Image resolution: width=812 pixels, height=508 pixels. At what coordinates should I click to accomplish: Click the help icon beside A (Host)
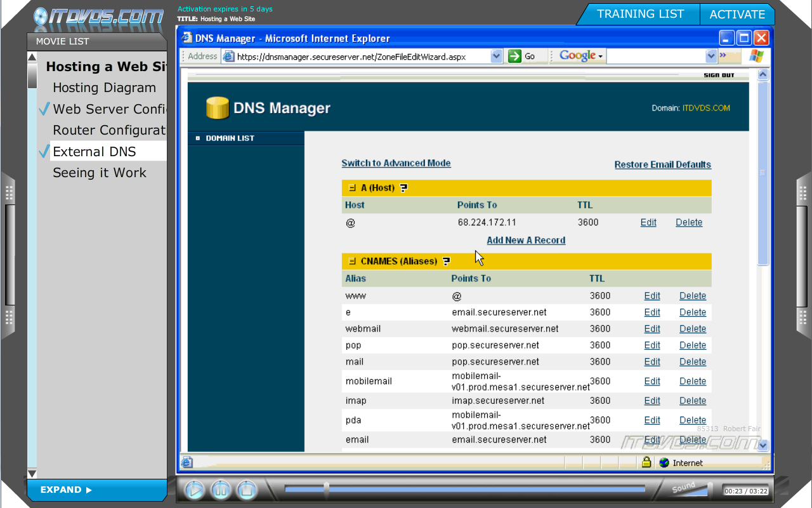pyautogui.click(x=403, y=188)
